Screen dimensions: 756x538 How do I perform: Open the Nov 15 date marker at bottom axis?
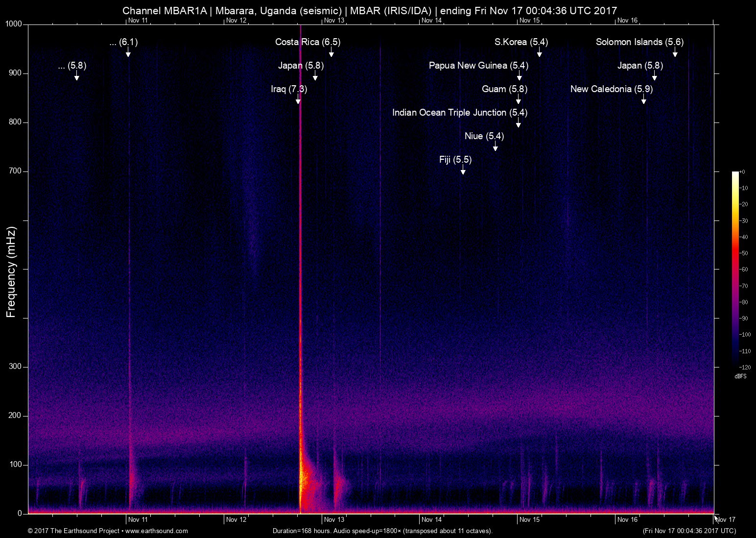(530, 519)
